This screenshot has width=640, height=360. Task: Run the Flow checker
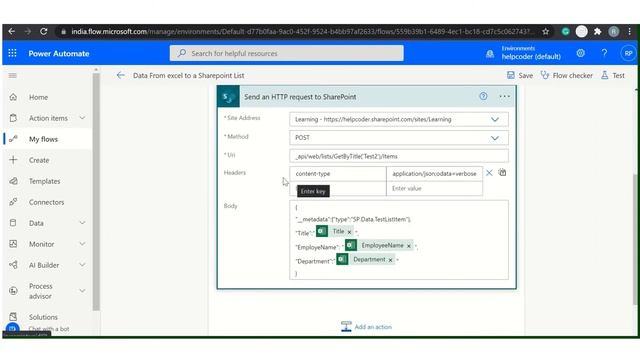coord(566,76)
